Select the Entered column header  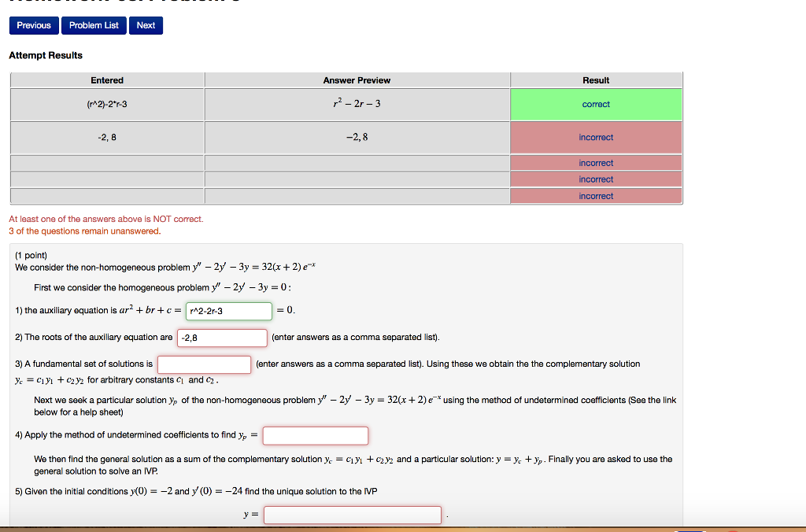tap(107, 79)
